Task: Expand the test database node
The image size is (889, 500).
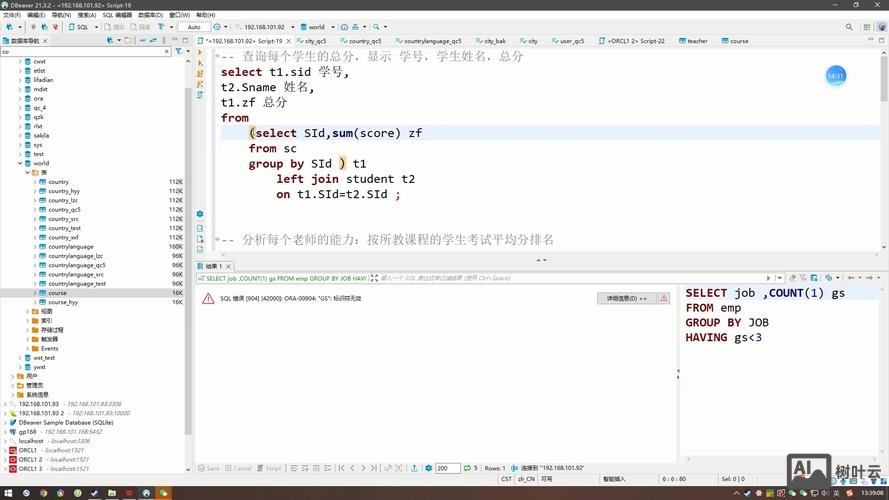Action: [20, 154]
